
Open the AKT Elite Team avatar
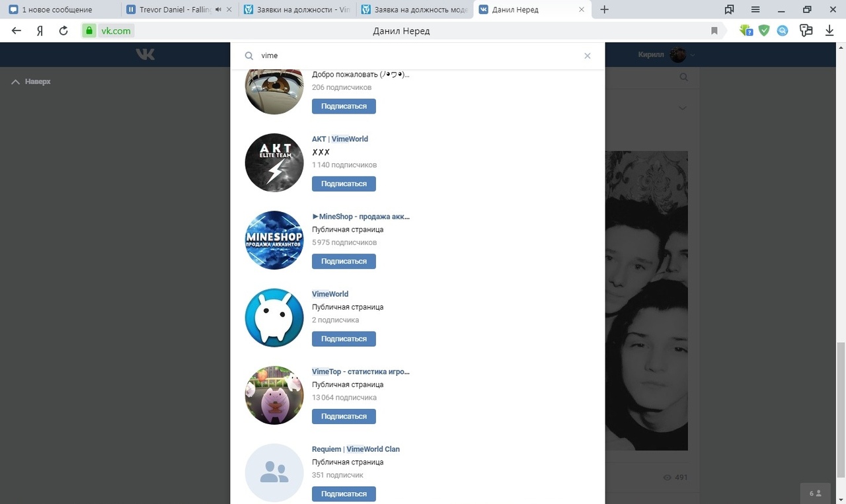coord(274,162)
